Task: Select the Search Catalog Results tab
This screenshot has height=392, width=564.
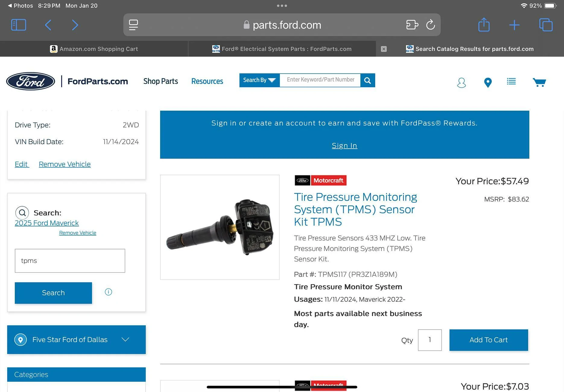Action: 470,49
